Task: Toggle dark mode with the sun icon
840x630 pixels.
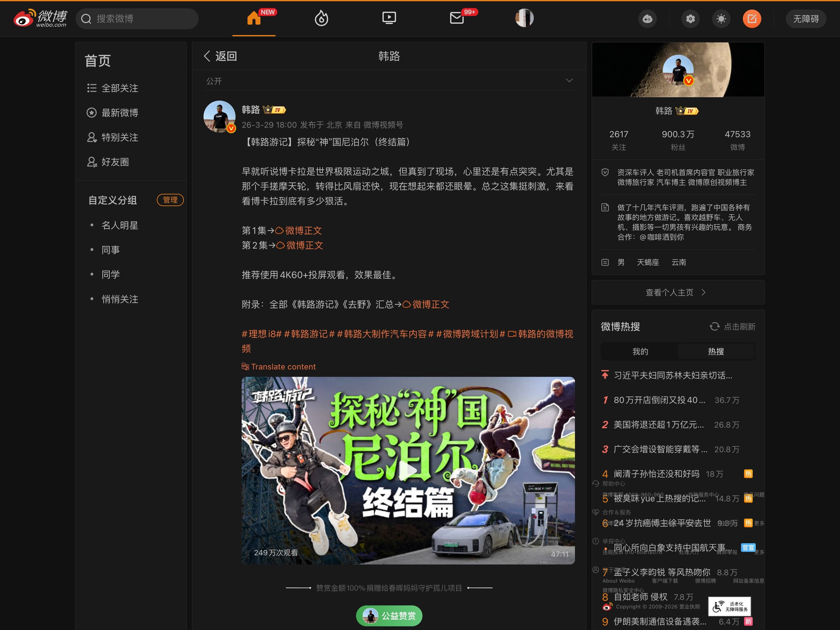Action: [722, 18]
